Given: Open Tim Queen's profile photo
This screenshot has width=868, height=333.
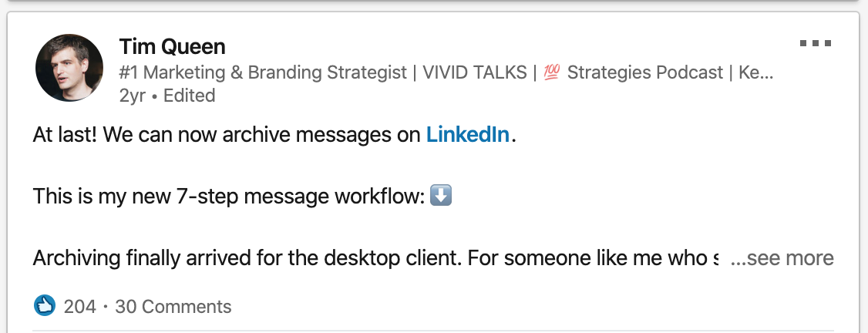Looking at the screenshot, I should tap(69, 68).
